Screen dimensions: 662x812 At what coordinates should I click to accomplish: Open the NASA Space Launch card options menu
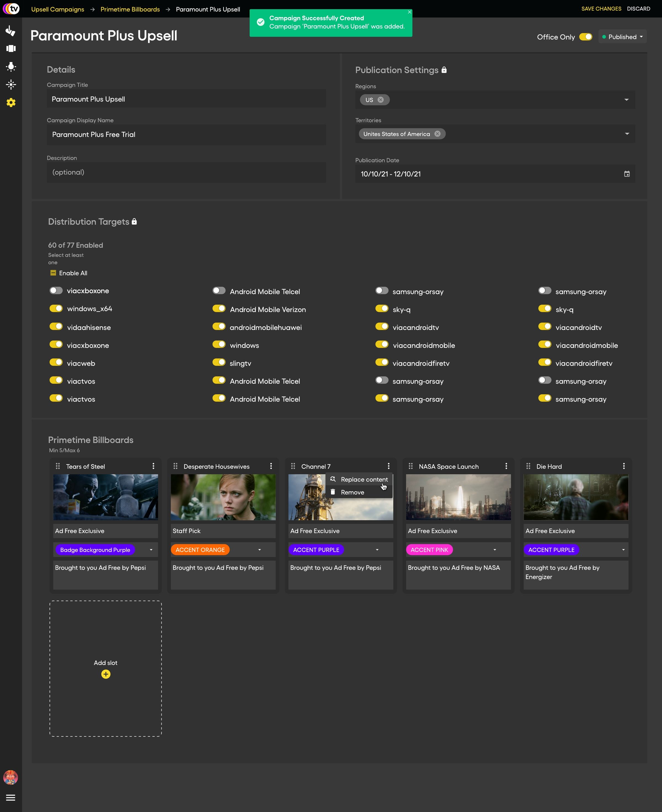point(506,466)
